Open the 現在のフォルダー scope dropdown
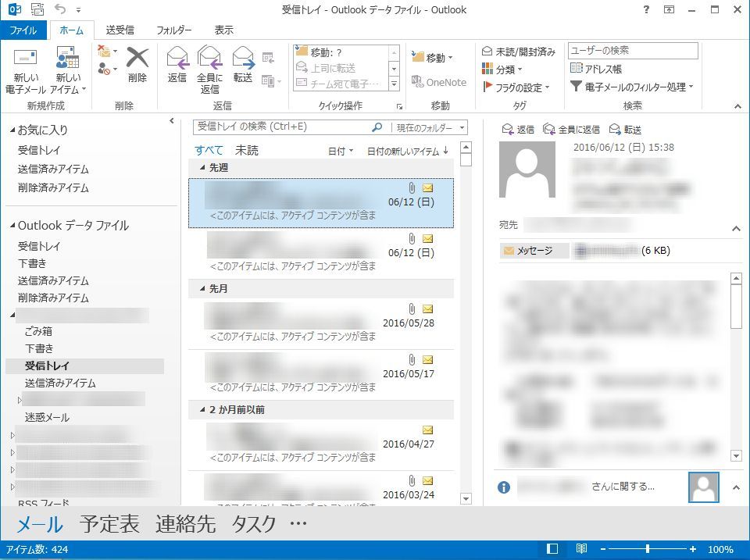Image resolution: width=750 pixels, height=560 pixels. [x=430, y=127]
